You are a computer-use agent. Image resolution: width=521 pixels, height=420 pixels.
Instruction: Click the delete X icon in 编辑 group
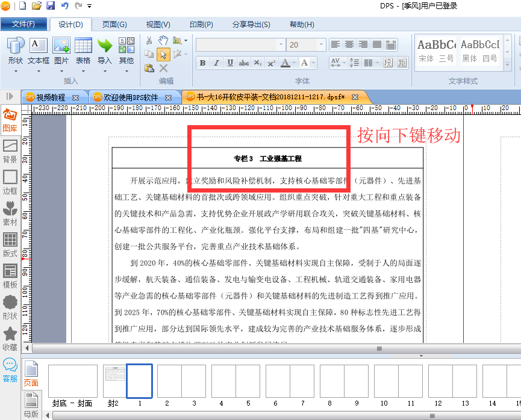click(163, 68)
